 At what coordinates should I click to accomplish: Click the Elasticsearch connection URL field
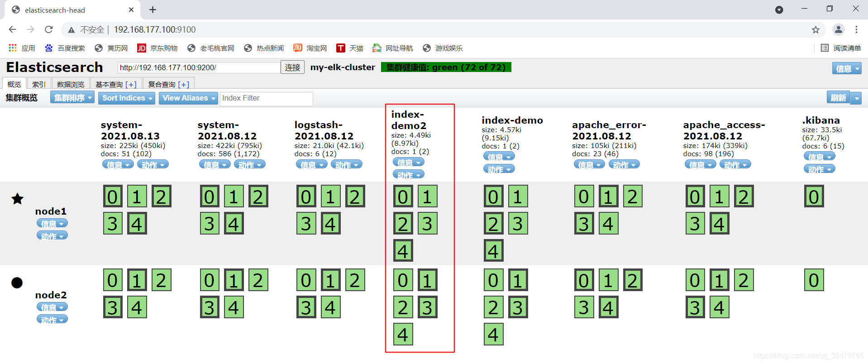[199, 67]
